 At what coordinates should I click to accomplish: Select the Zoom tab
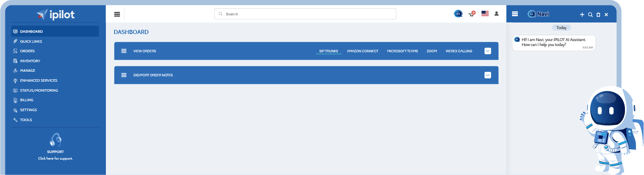point(432,51)
